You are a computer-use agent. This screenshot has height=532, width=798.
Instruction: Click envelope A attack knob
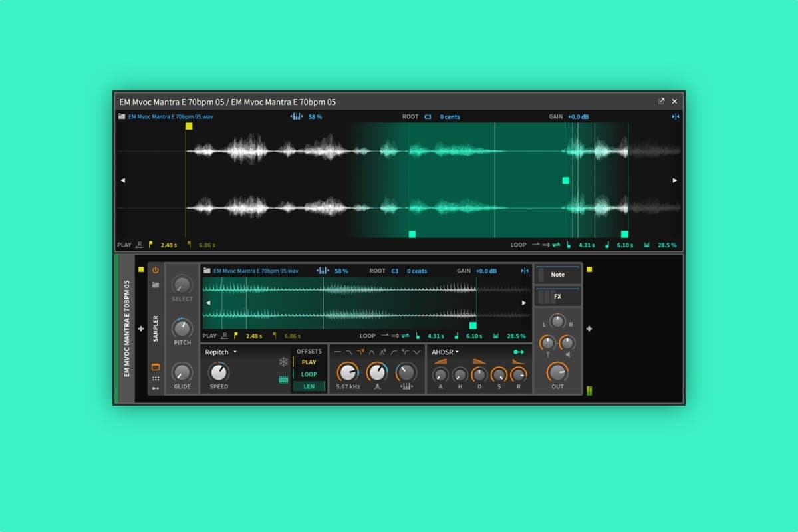pos(440,374)
